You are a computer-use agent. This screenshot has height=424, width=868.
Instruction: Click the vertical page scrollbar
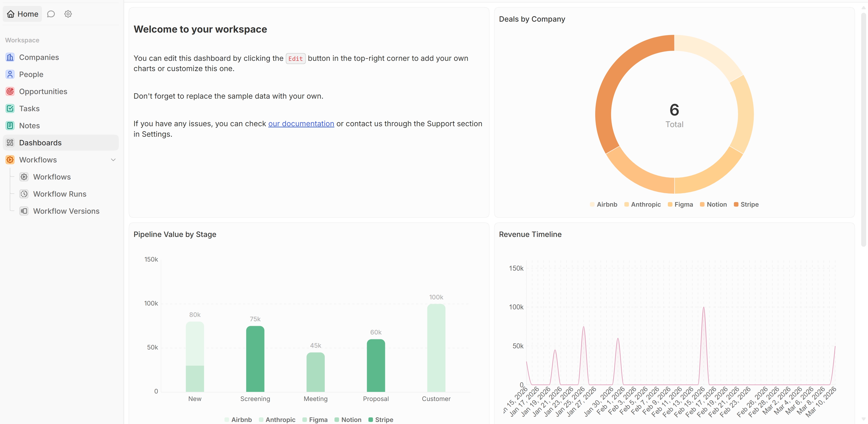click(863, 130)
